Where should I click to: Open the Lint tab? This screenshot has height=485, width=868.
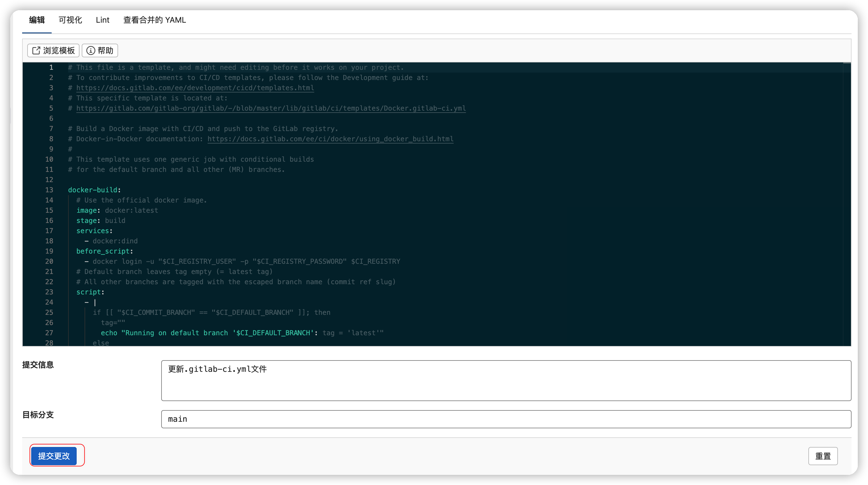click(102, 20)
